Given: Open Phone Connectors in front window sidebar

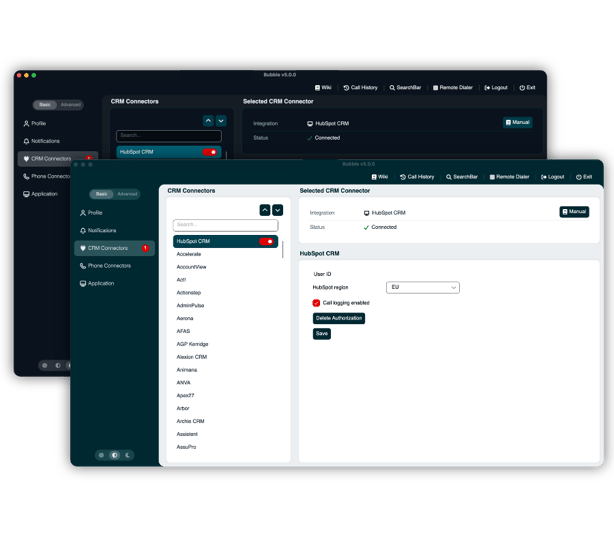Looking at the screenshot, I should click(x=105, y=266).
